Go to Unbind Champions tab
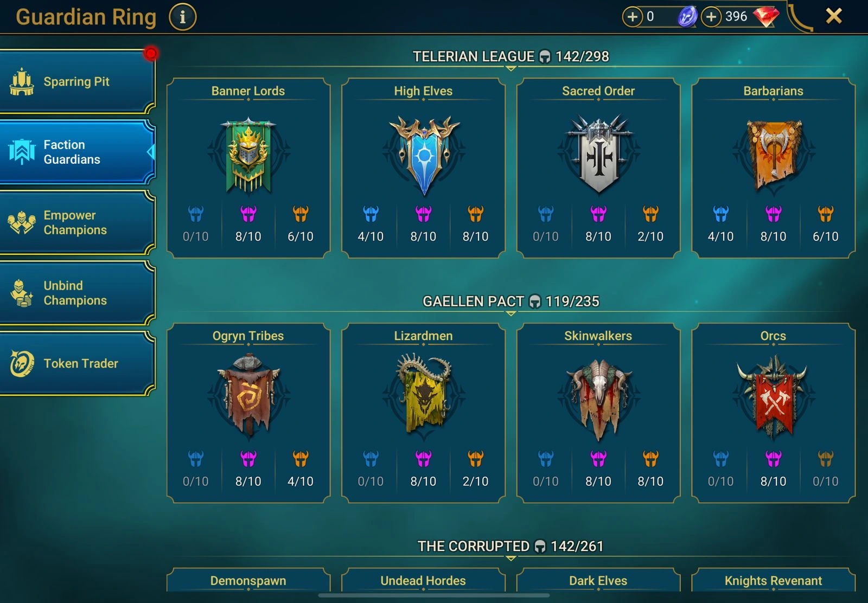 pos(77,293)
